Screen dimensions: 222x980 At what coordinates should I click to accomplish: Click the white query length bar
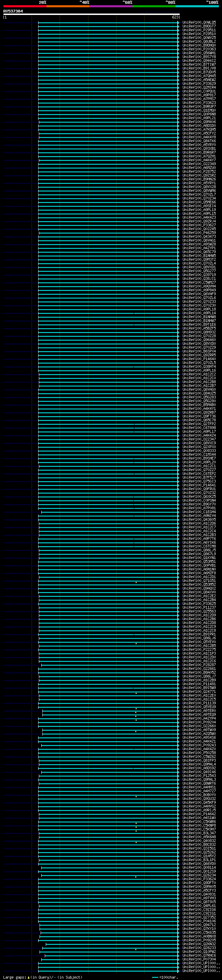(x=92, y=14)
